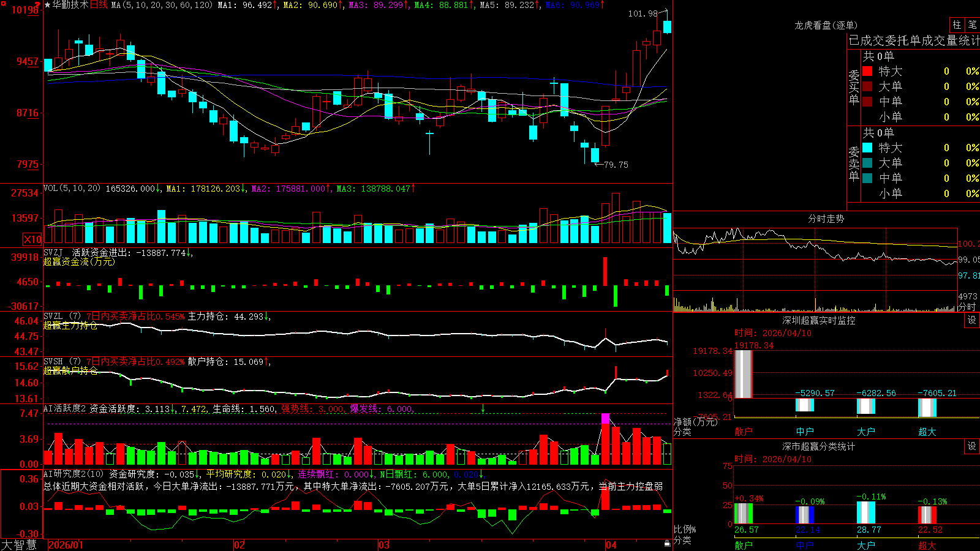Click the 超赢资金流(万元) label
980x551 pixels.
(x=79, y=261)
